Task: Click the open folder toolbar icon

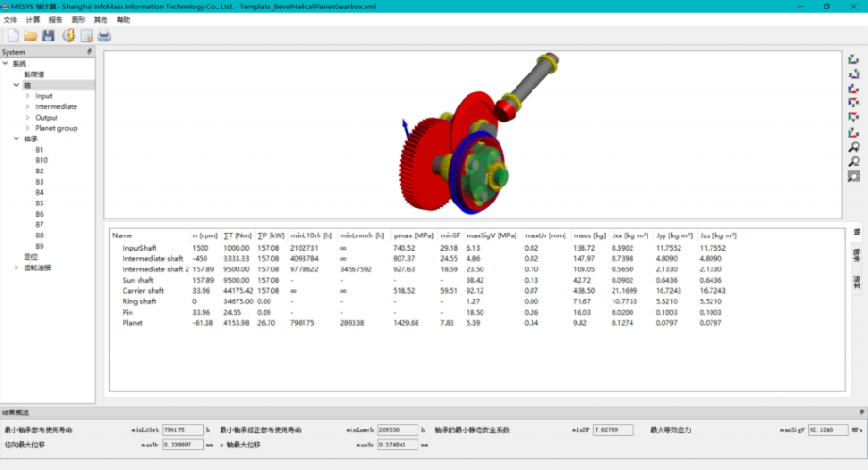Action: pyautogui.click(x=30, y=36)
